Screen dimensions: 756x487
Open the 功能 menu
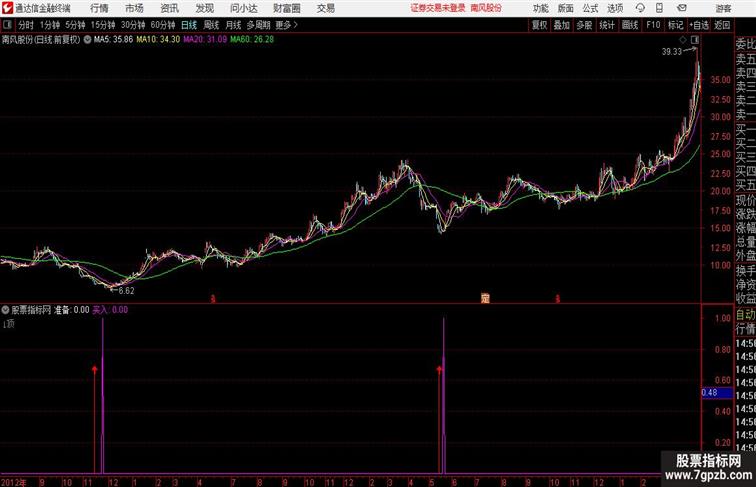540,8
